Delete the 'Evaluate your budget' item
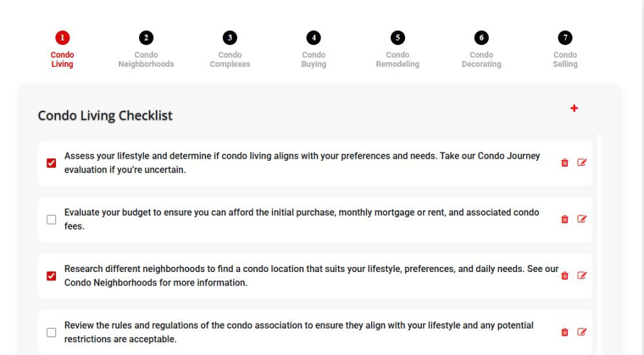644x355 pixels. (x=565, y=219)
